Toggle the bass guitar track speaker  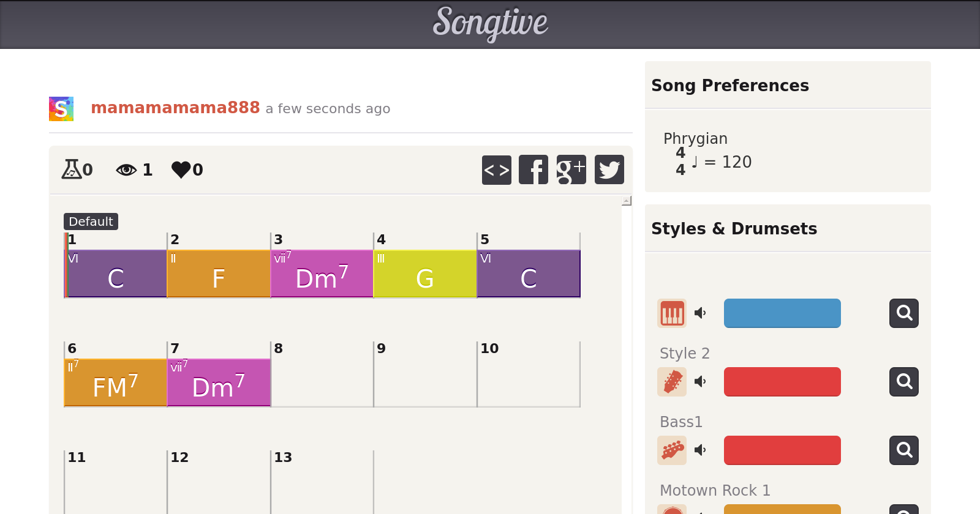700,450
